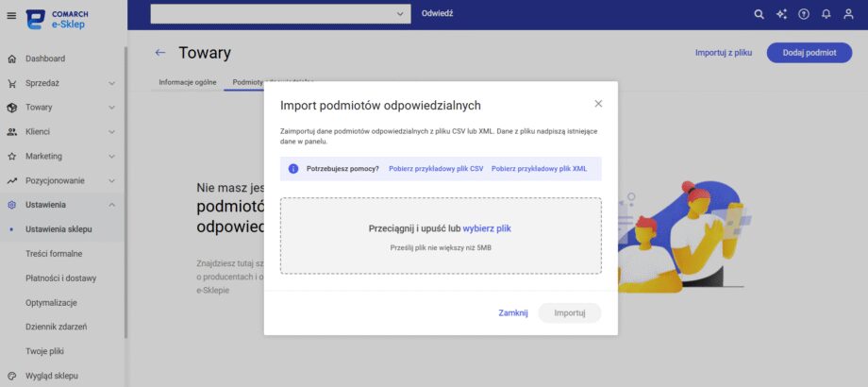868x387 pixels.
Task: Go back using the arrow beside Towary
Action: pos(160,53)
